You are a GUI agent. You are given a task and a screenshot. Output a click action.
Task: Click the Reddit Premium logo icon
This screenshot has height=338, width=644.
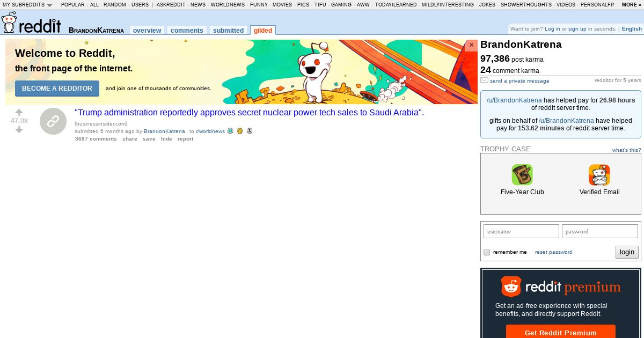[x=511, y=287]
